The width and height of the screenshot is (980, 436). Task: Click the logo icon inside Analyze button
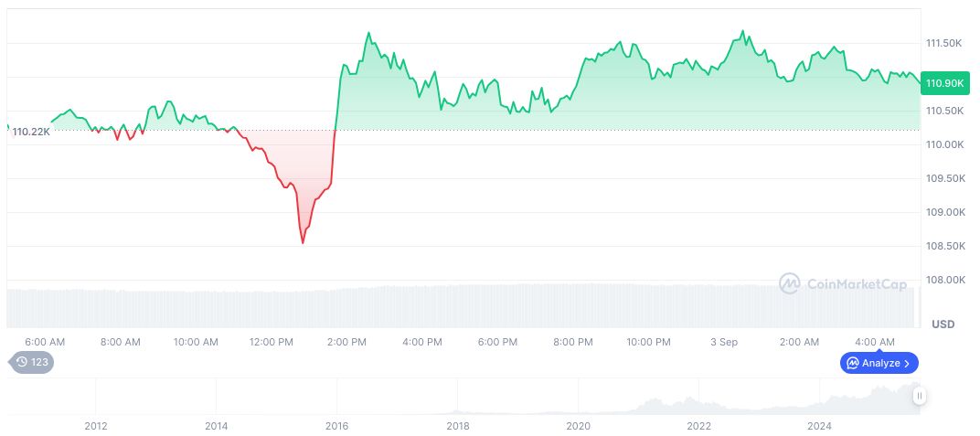click(x=853, y=363)
